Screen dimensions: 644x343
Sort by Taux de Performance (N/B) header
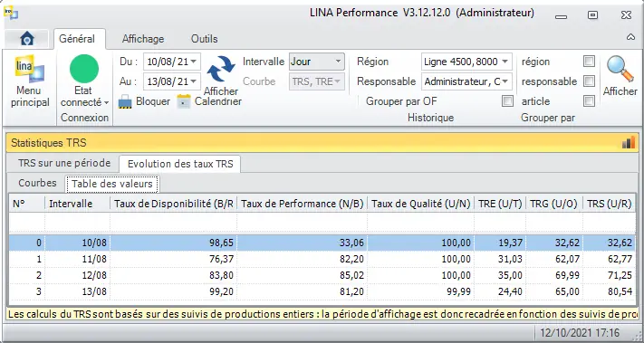click(x=302, y=204)
